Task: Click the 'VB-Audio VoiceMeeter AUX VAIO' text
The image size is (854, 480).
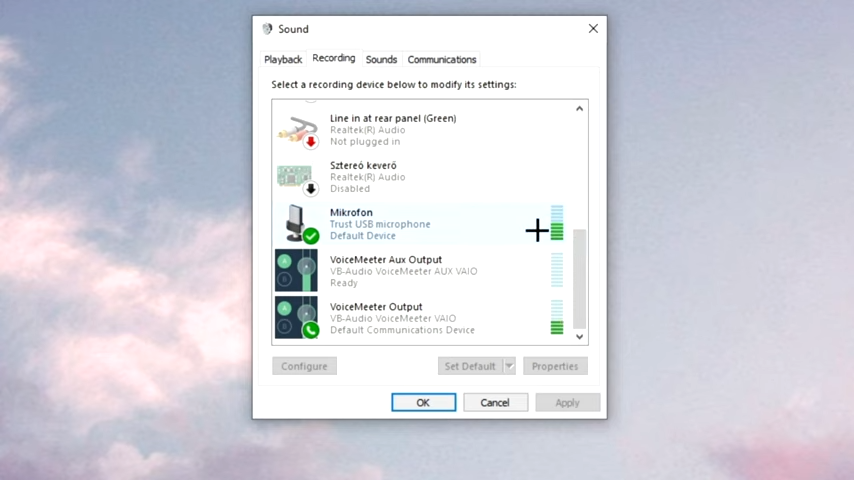Action: 404,271
